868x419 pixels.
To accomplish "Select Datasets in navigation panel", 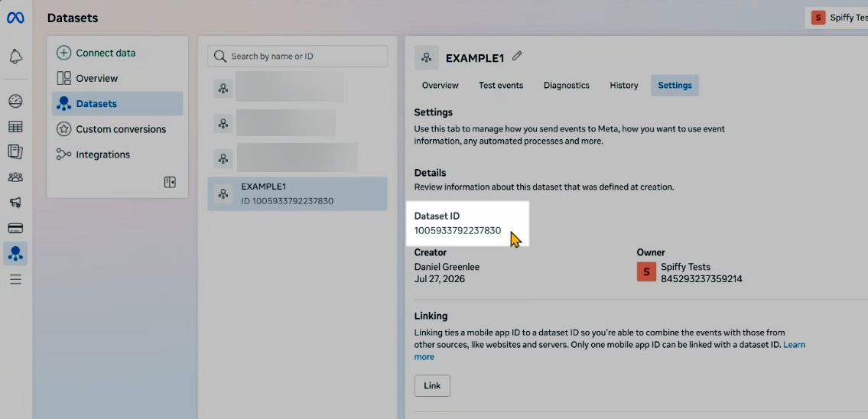I will coord(117,103).
